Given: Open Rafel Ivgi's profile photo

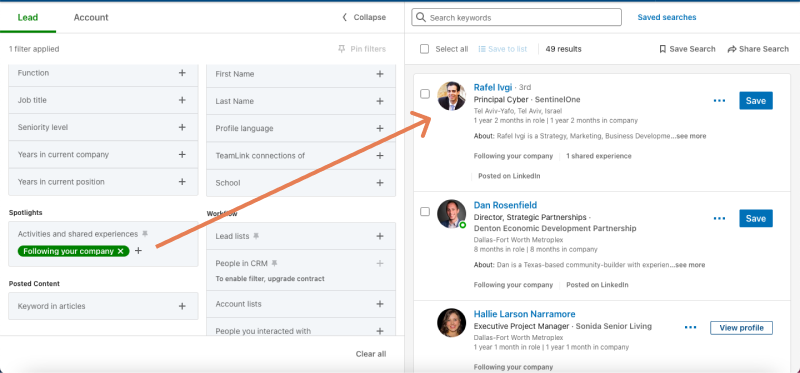Looking at the screenshot, I should [452, 96].
